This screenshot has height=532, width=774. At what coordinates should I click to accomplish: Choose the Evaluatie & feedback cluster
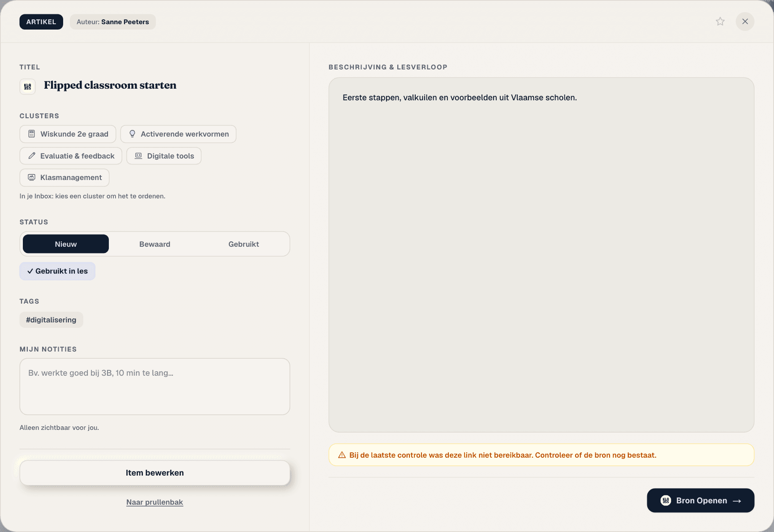click(x=71, y=156)
